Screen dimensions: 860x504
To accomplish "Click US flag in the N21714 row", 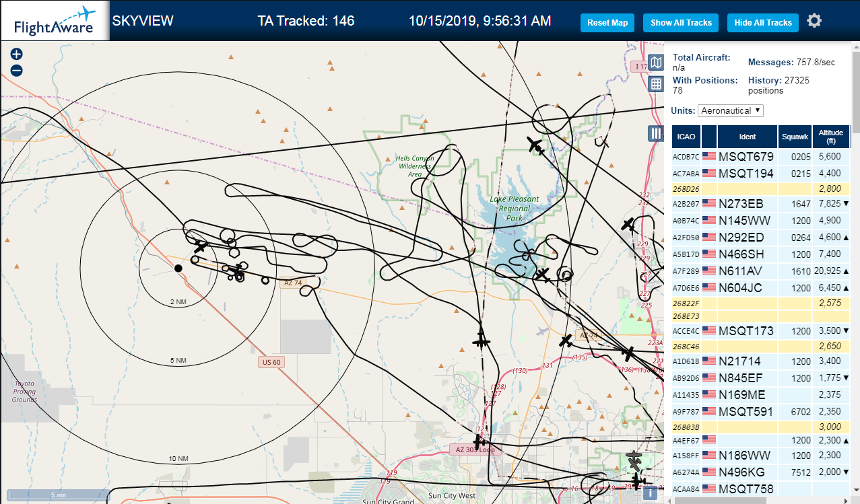I will point(709,361).
